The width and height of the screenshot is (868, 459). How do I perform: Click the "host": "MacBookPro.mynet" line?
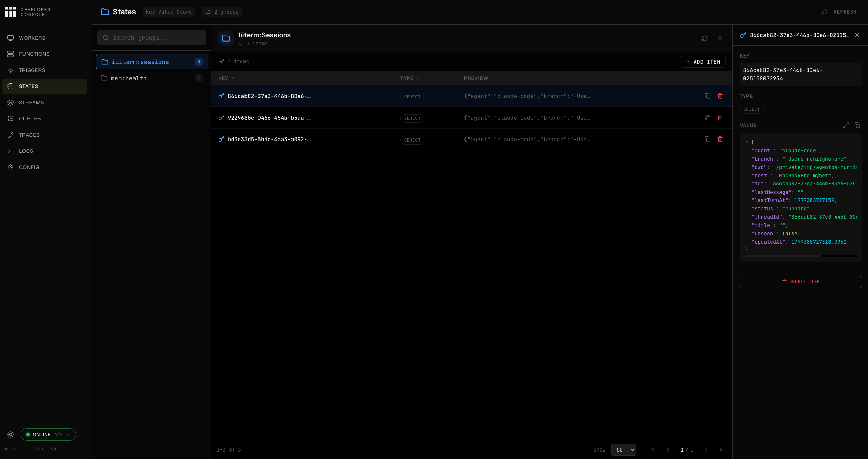pyautogui.click(x=793, y=176)
